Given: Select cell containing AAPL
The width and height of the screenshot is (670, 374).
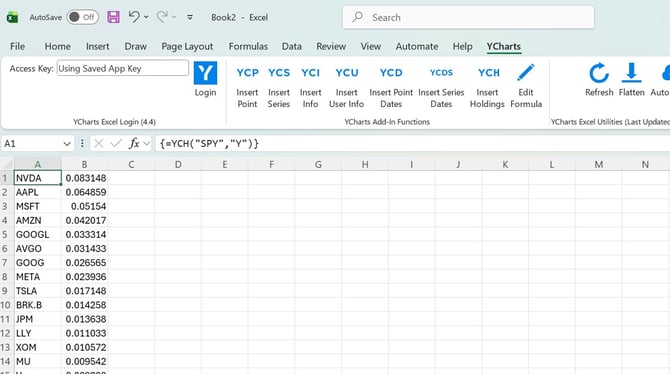Looking at the screenshot, I should tap(38, 192).
